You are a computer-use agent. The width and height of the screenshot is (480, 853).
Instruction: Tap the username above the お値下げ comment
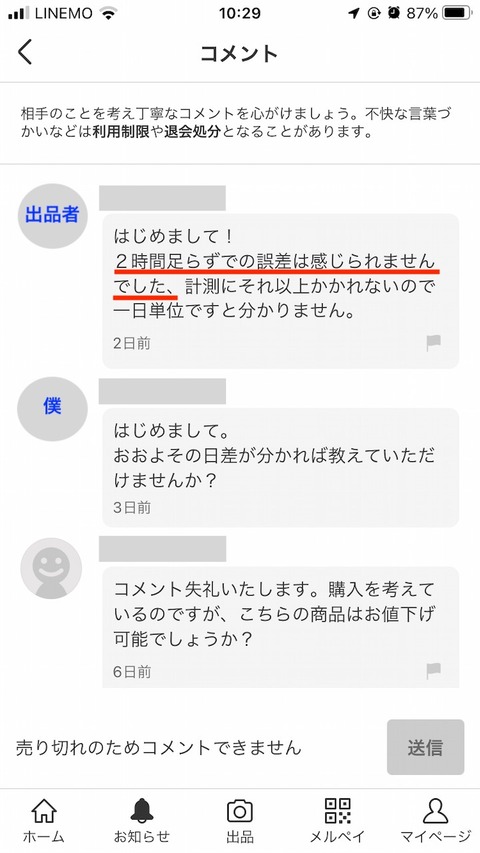(162, 548)
